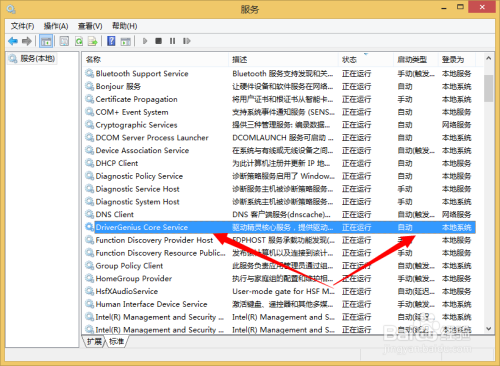Export list using the toolbar icon

[x=92, y=41]
